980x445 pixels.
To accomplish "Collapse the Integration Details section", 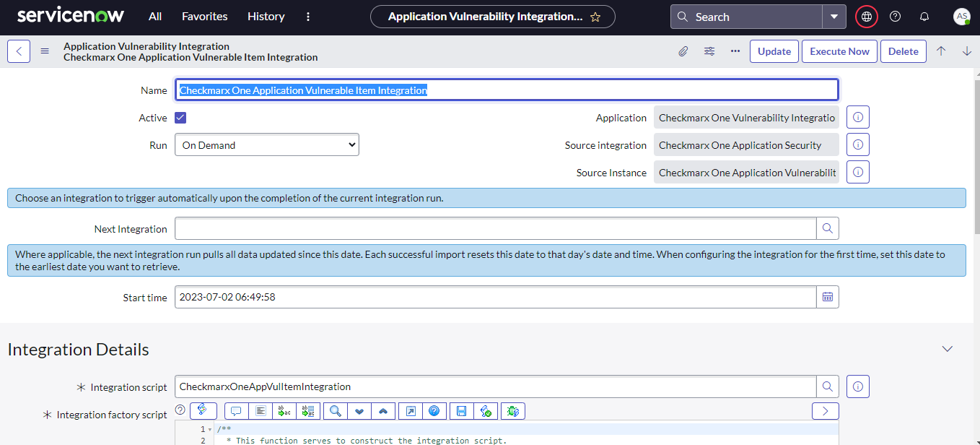I will 948,349.
